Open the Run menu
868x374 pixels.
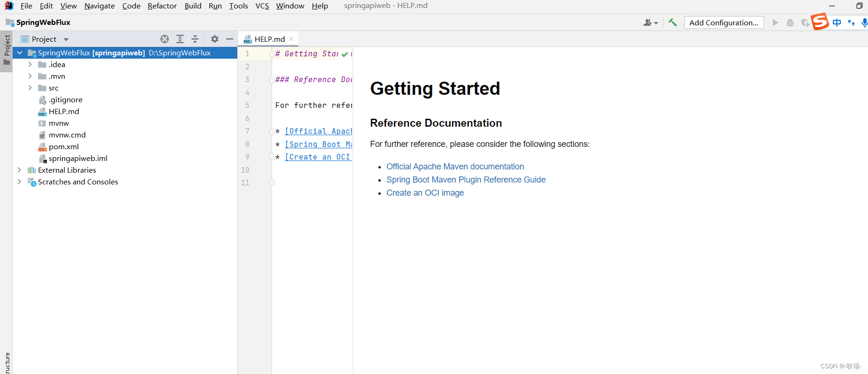click(215, 6)
